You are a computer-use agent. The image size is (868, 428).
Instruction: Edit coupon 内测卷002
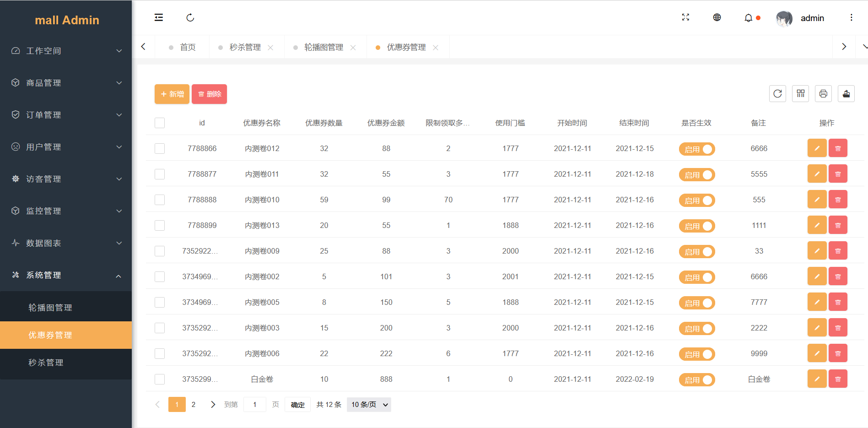pos(817,276)
